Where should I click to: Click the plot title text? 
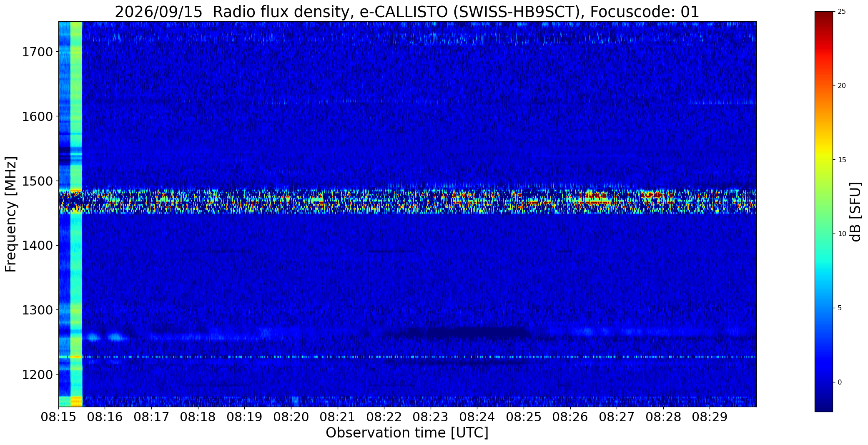coord(407,12)
